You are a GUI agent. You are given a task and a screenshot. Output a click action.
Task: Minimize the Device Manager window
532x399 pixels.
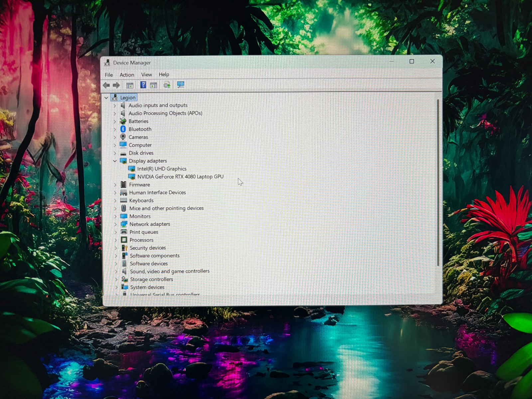pyautogui.click(x=392, y=62)
